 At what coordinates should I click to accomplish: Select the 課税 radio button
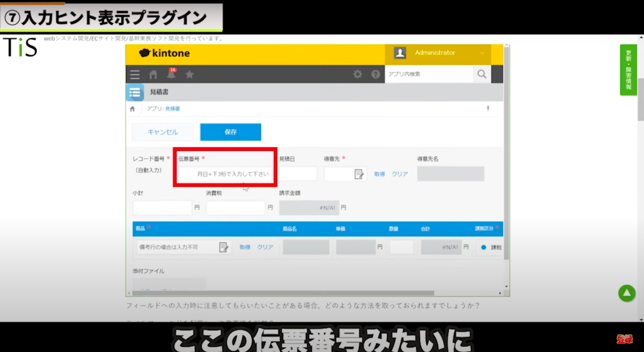tap(483, 247)
